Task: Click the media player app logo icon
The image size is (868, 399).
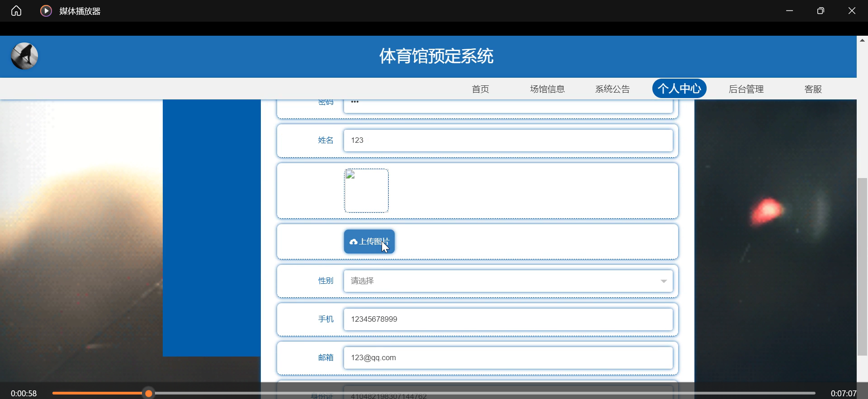Action: click(x=46, y=11)
